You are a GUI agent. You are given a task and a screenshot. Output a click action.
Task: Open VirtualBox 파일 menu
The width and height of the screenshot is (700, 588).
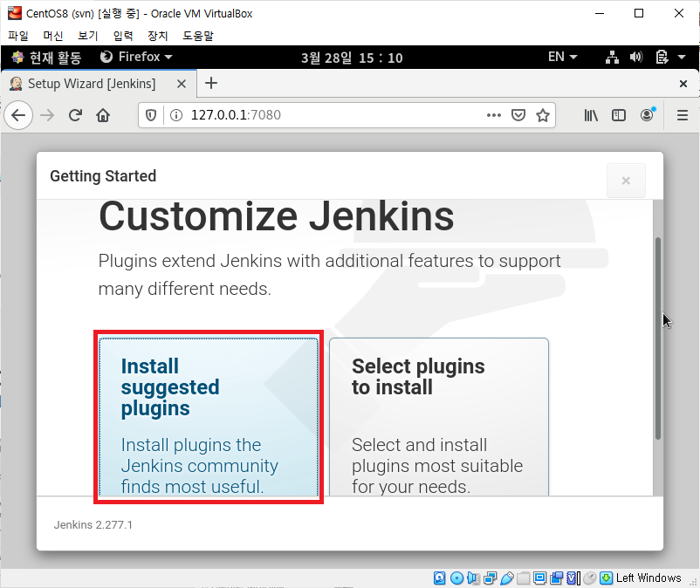(x=17, y=35)
